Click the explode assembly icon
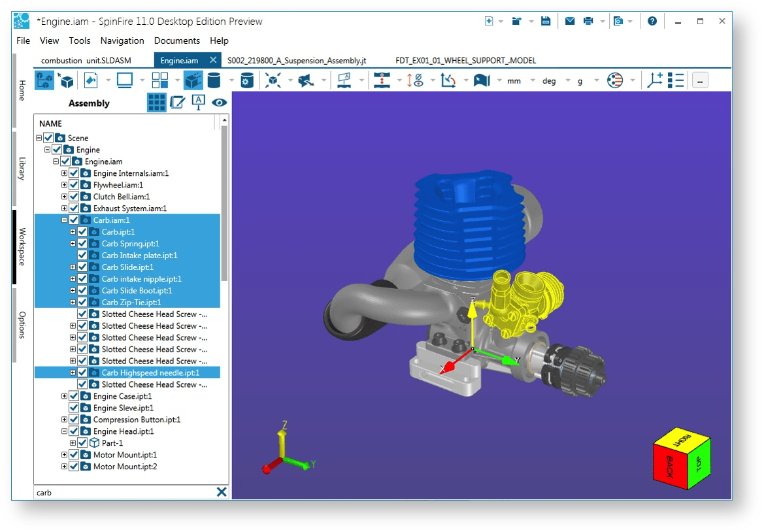764x532 pixels. pyautogui.click(x=273, y=80)
